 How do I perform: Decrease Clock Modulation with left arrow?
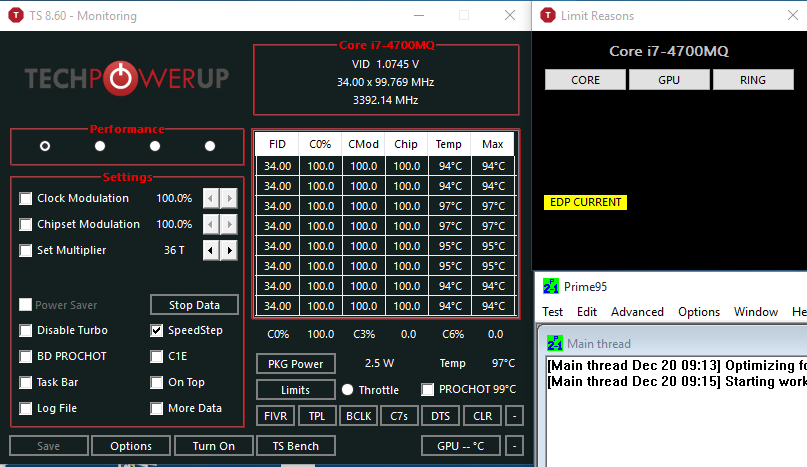(210, 198)
